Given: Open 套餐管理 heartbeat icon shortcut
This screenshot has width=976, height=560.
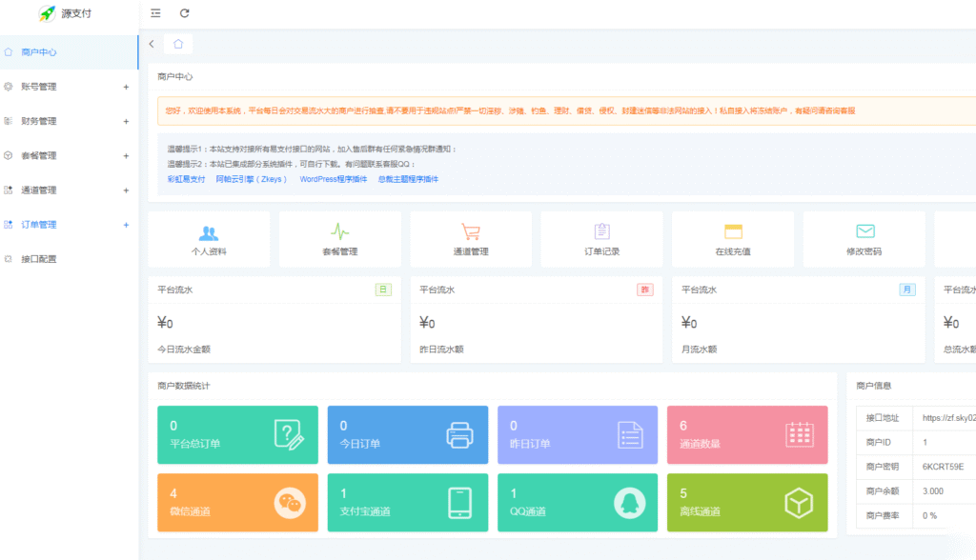Looking at the screenshot, I should coord(339,231).
